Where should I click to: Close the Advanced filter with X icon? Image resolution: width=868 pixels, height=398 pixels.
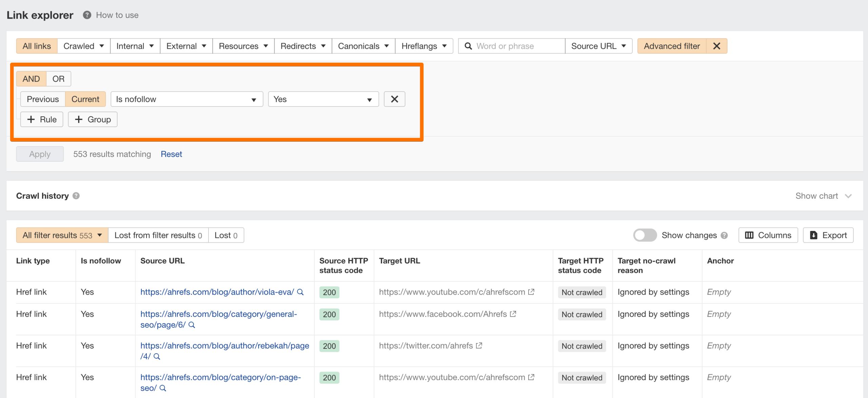(x=716, y=46)
